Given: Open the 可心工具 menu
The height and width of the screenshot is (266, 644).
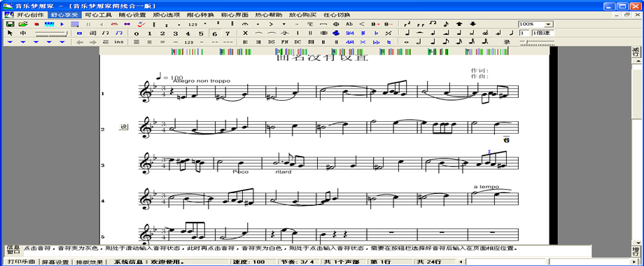Looking at the screenshot, I should pos(99,15).
